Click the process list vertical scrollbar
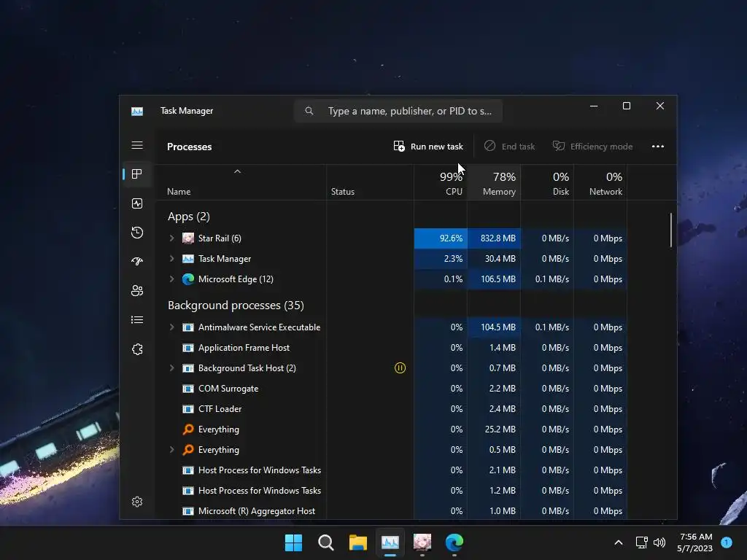 671,230
